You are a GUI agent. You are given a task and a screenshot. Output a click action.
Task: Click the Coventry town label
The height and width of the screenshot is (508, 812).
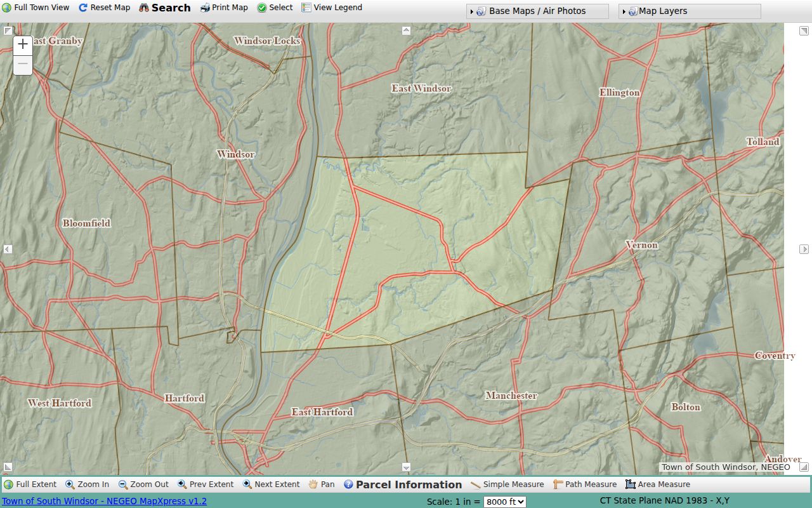pos(775,356)
